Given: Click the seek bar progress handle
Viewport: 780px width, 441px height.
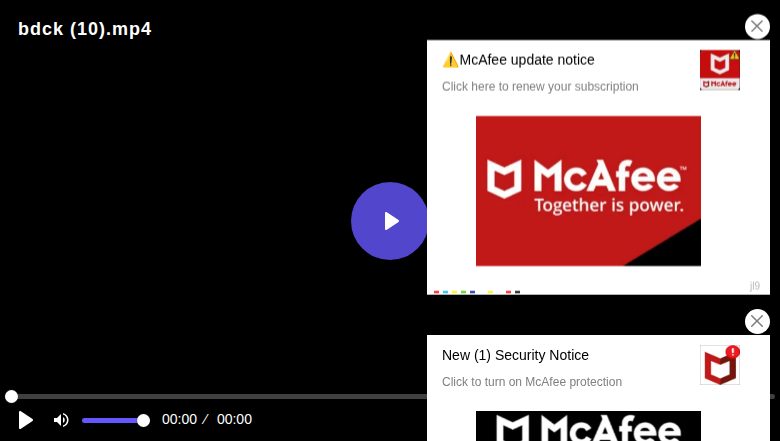Looking at the screenshot, I should tap(11, 396).
